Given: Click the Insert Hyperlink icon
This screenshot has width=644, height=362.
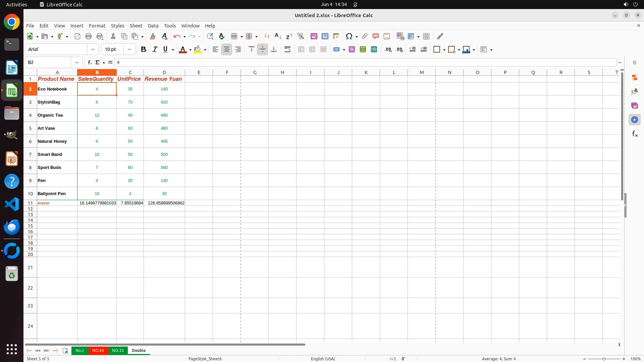Looking at the screenshot, I should pos(365,36).
